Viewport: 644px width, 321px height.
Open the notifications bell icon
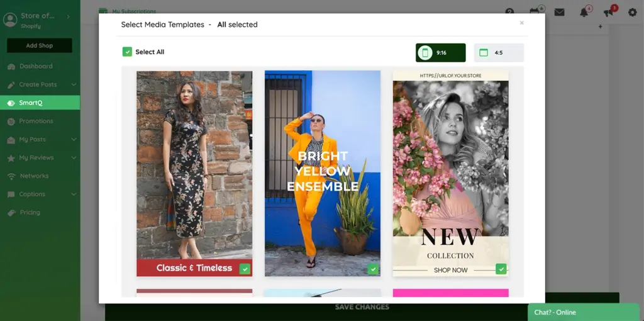(584, 12)
